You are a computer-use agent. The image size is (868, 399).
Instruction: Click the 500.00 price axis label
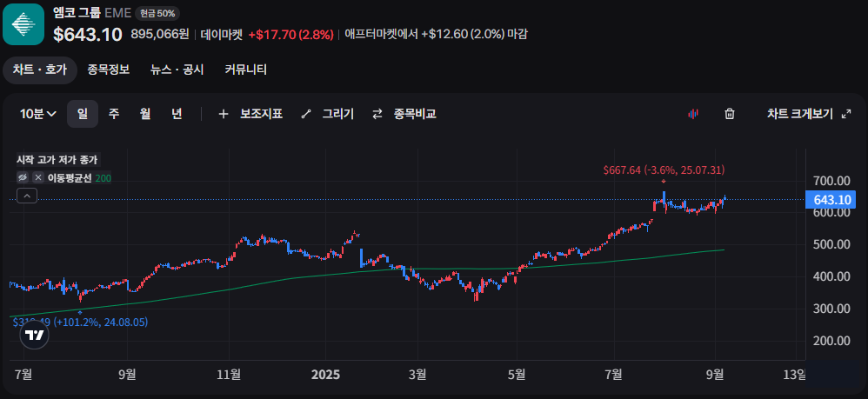pyautogui.click(x=831, y=244)
